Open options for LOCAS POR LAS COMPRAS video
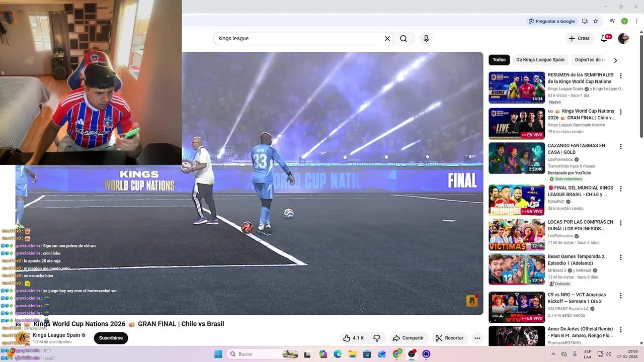This screenshot has height=362, width=644. (621, 223)
